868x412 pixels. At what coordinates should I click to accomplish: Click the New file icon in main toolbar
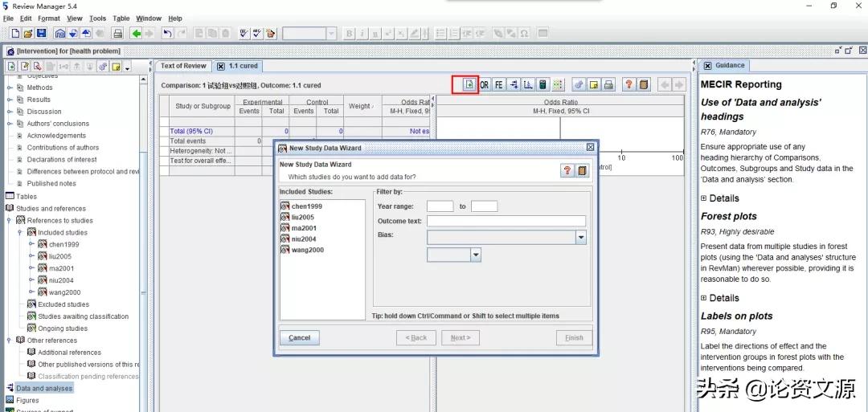[x=15, y=33]
